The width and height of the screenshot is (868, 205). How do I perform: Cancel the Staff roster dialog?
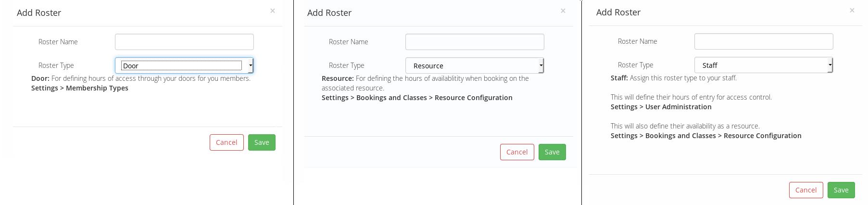pos(806,190)
